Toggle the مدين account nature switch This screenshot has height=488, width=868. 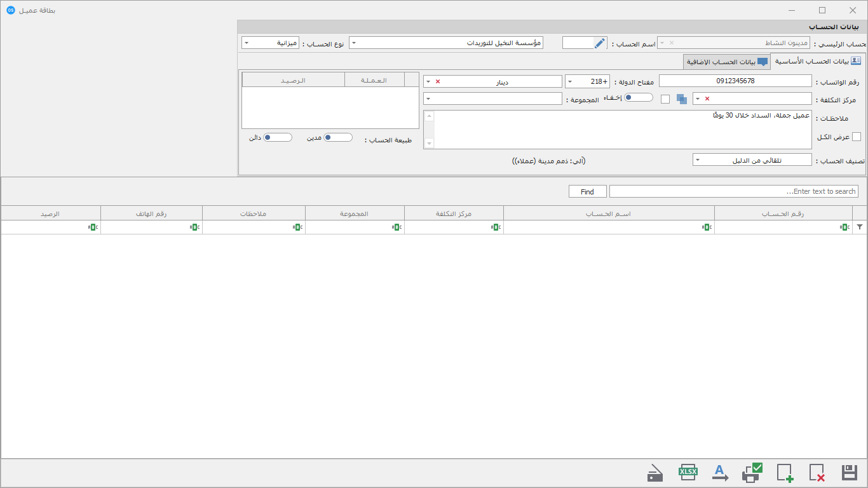tap(338, 137)
